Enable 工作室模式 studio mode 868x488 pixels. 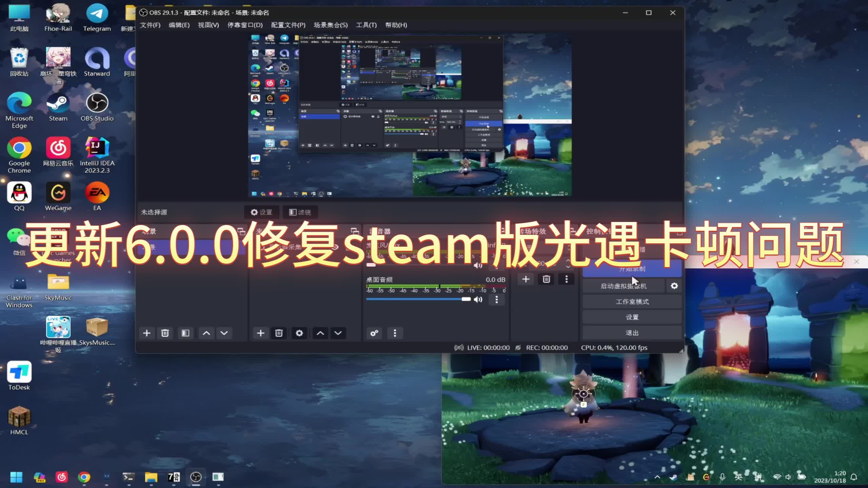click(632, 302)
